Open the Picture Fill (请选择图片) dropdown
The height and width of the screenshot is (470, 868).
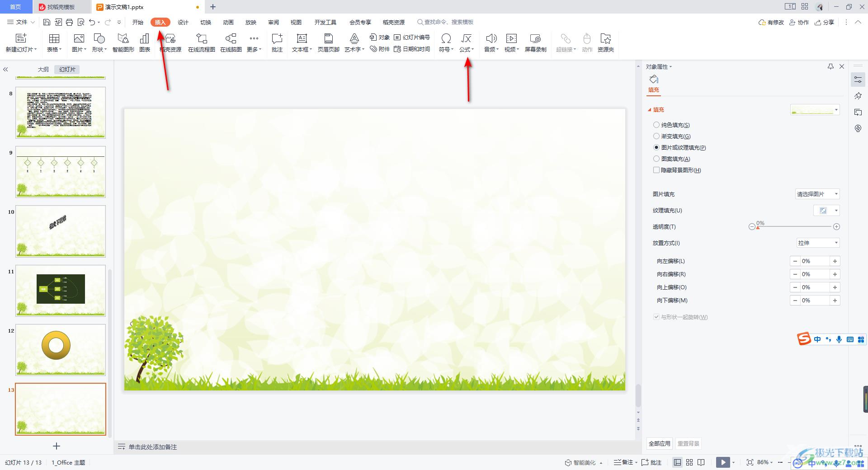[817, 194]
